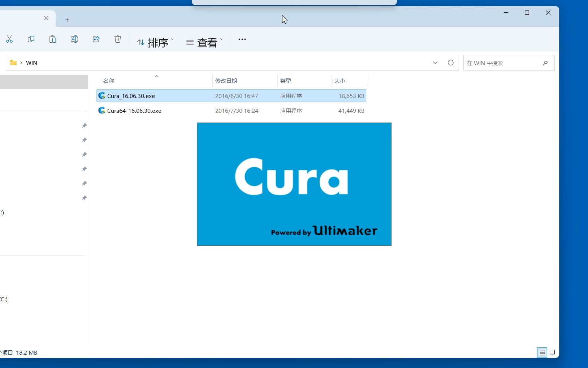Viewport: 588px width, 368px height.
Task: Click the Cura_16.06.30.exe file icon
Action: pyautogui.click(x=102, y=95)
